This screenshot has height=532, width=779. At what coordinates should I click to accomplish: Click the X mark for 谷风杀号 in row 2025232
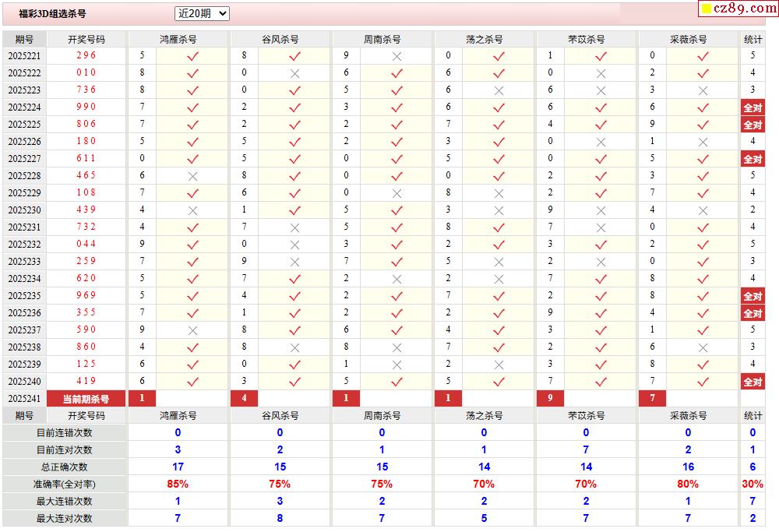[x=294, y=245]
